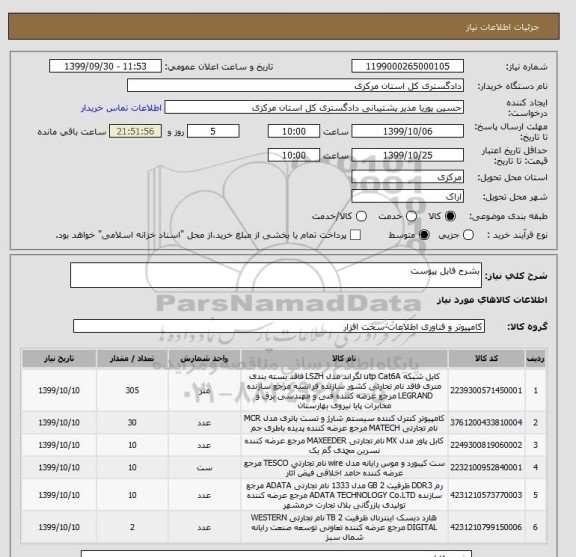The height and width of the screenshot is (557, 576).
Task: Click item code 4231210799150006
Action: coord(486,527)
